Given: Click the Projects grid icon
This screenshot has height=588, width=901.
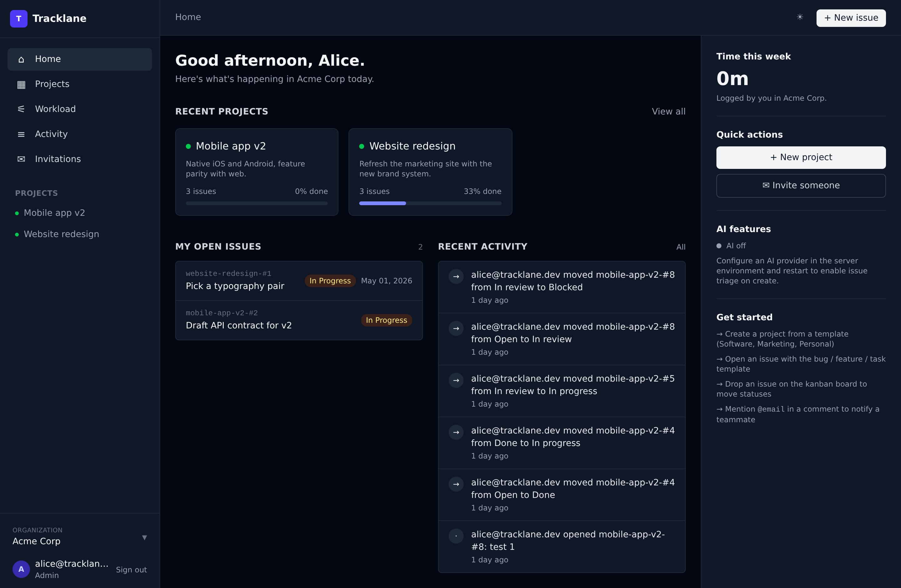Looking at the screenshot, I should [x=21, y=84].
